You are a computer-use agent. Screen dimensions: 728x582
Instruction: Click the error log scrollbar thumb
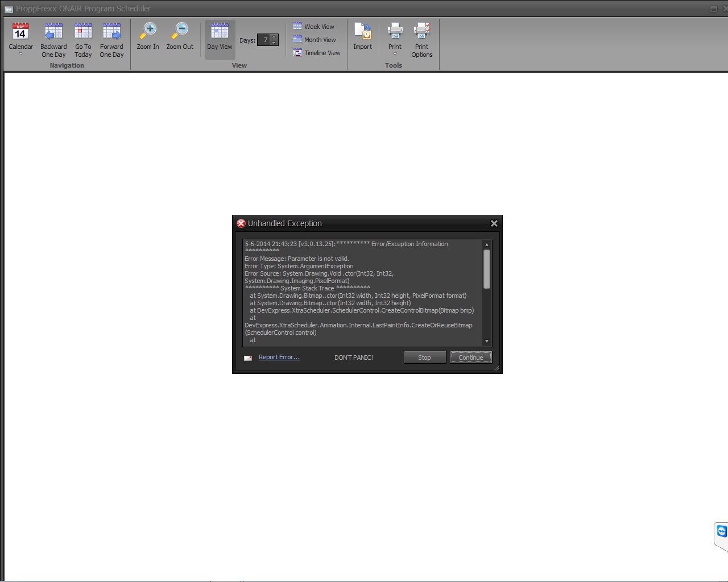487,269
